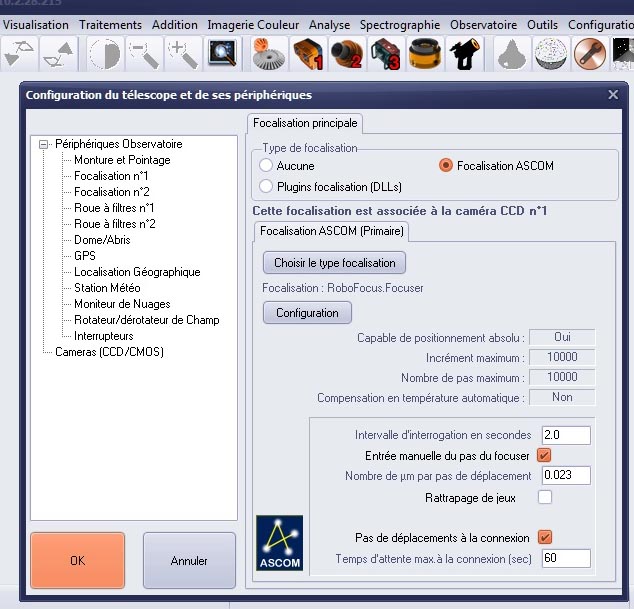Click the Choisir le type focalisation button

click(334, 263)
